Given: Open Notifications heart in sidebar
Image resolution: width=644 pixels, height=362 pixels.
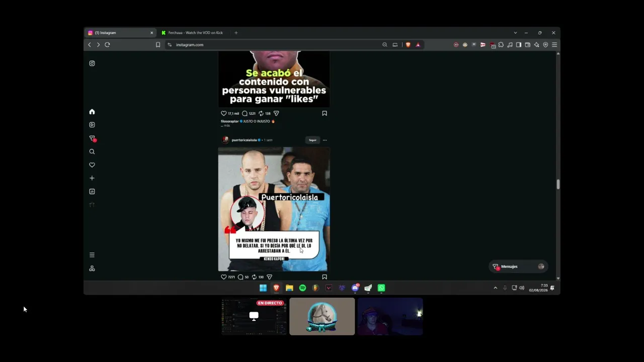Looking at the screenshot, I should click(92, 165).
